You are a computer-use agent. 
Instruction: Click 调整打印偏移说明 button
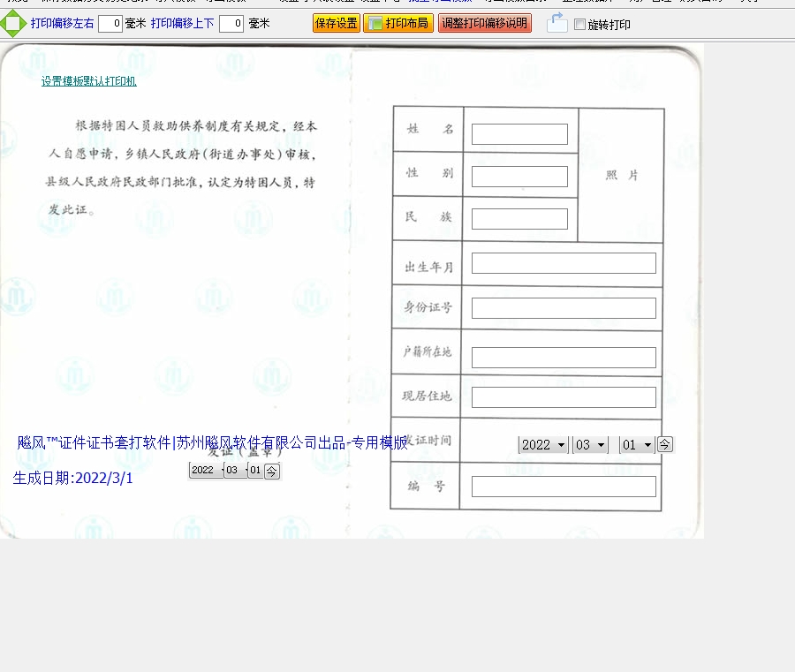tap(484, 23)
